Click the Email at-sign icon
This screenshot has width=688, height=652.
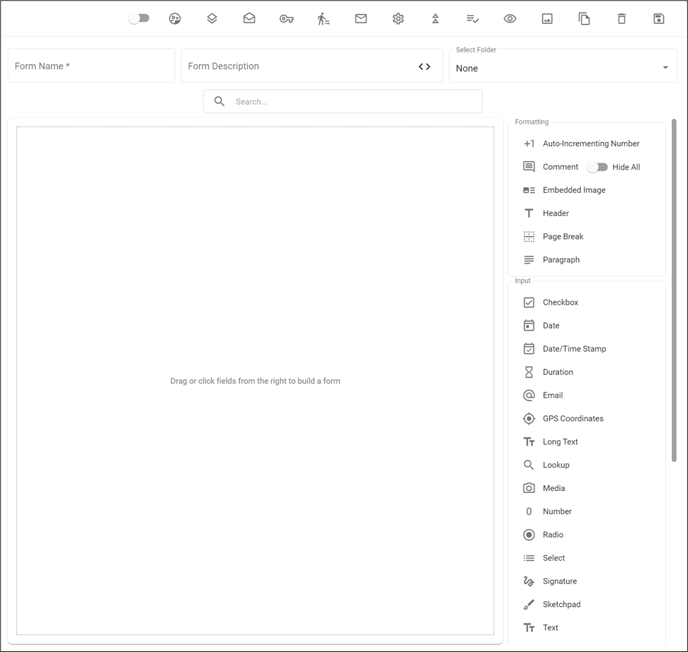[529, 395]
